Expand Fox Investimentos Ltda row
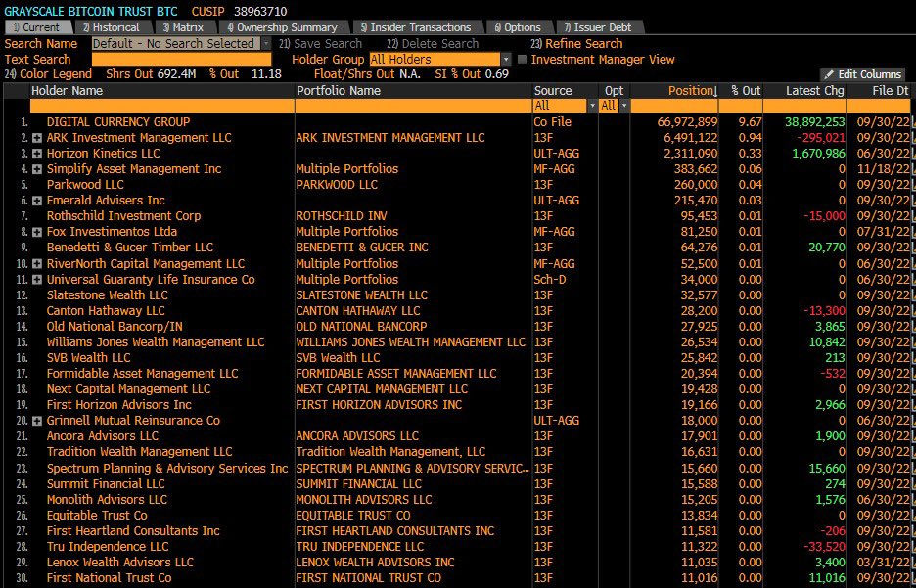Screen dimensions: 916x588 [x=37, y=232]
